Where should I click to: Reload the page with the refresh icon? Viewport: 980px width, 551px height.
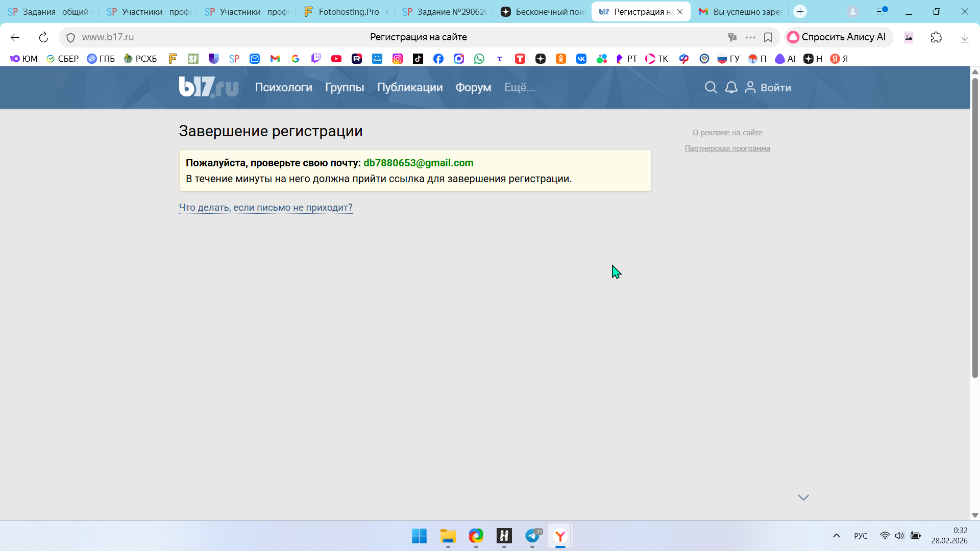tap(43, 37)
